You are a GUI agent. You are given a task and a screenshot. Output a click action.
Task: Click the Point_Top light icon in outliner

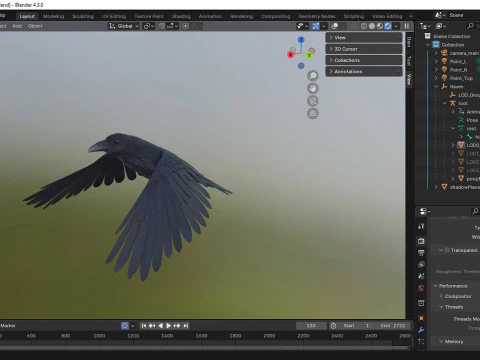444,78
